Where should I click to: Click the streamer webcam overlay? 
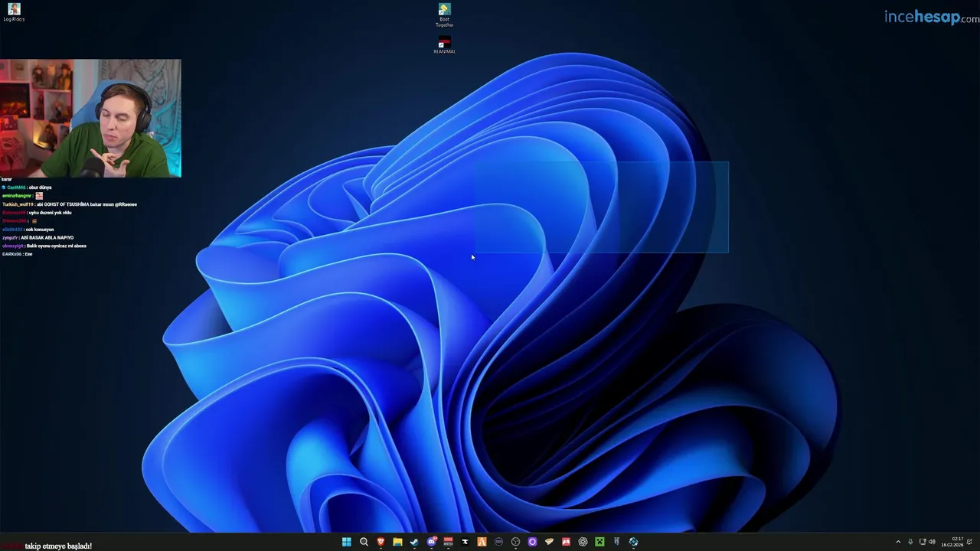point(90,118)
